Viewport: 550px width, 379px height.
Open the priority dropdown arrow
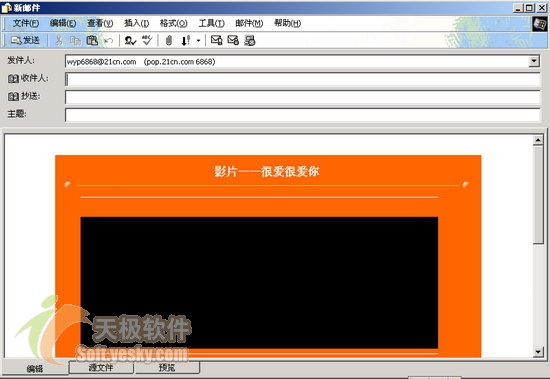pos(198,41)
